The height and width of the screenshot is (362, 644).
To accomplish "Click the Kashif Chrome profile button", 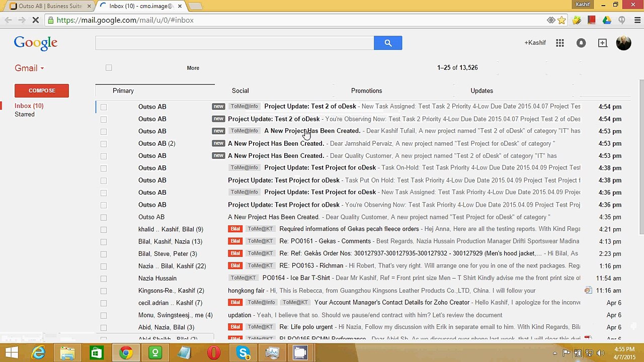I will click(583, 5).
